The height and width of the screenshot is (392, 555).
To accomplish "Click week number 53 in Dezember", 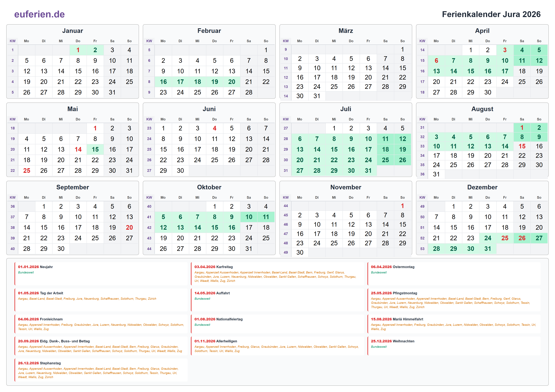I will point(422,248).
